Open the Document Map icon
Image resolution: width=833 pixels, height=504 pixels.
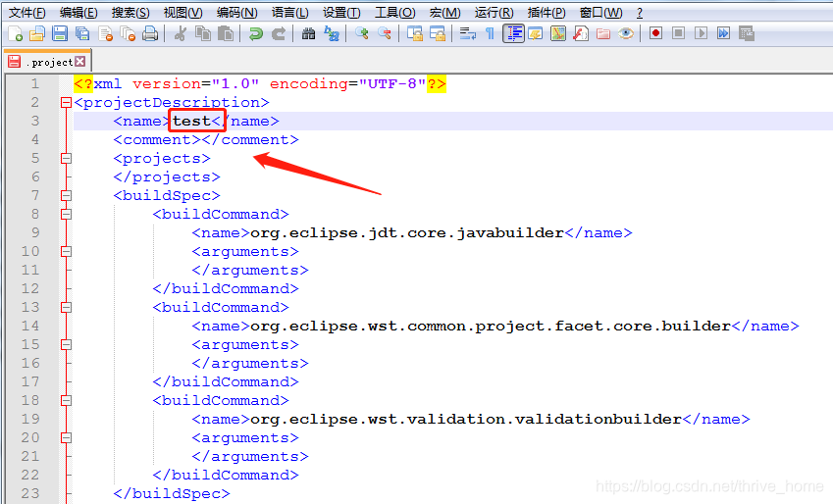click(x=558, y=34)
